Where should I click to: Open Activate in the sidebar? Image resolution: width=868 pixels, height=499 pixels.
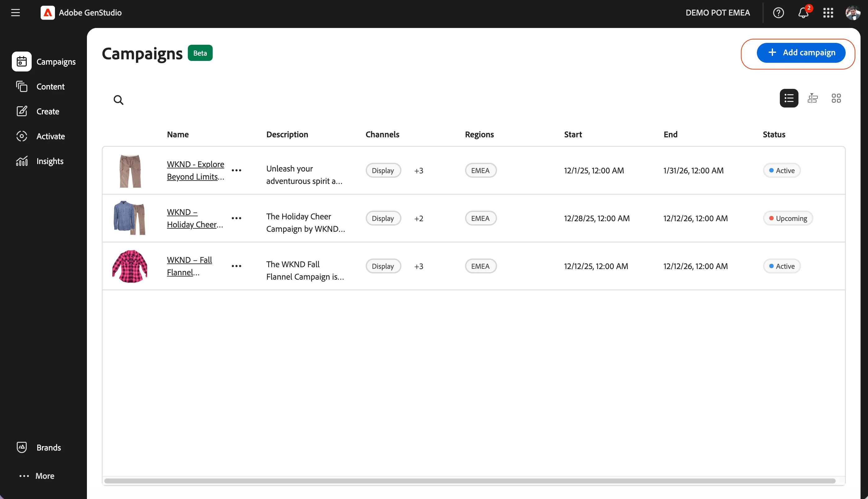pos(40,136)
